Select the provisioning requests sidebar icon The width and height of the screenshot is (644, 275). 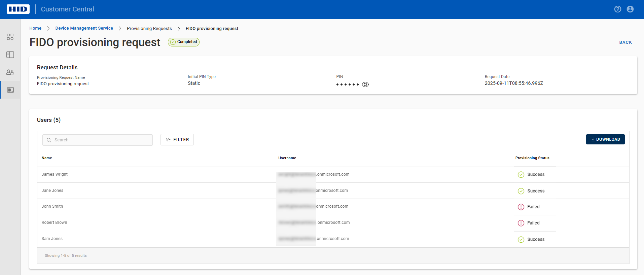(x=10, y=90)
